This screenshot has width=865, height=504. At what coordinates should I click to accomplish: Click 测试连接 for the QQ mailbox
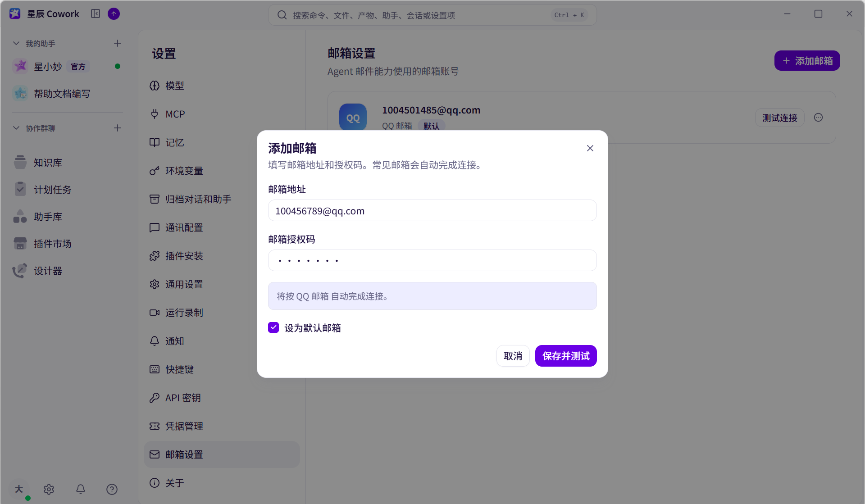coord(779,118)
